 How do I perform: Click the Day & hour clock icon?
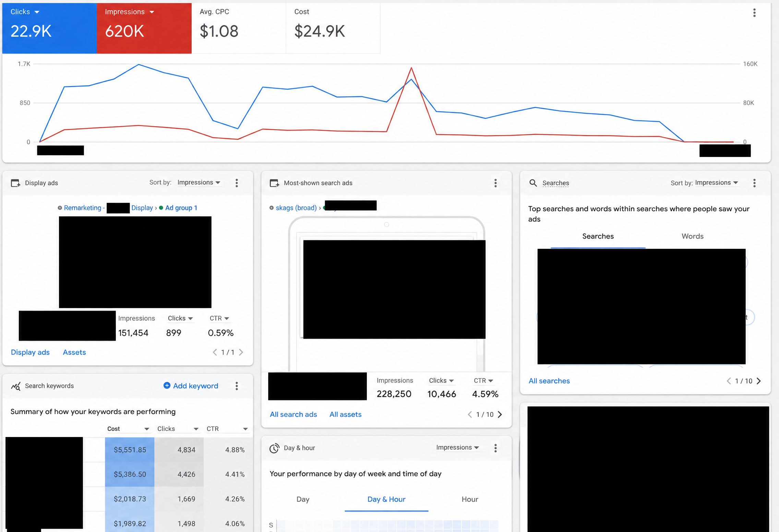tap(274, 448)
